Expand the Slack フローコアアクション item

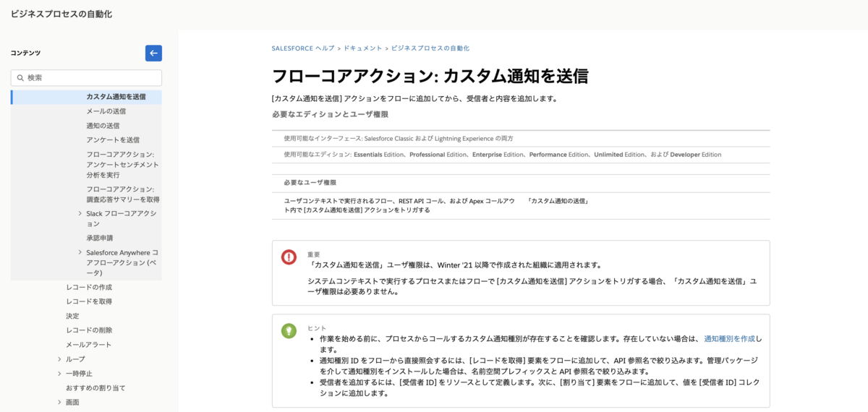coord(80,213)
